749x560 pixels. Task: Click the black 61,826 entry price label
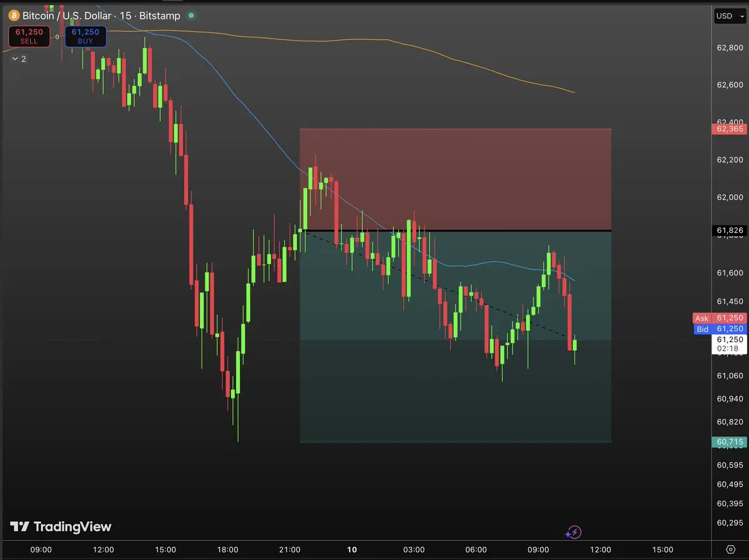click(x=729, y=231)
